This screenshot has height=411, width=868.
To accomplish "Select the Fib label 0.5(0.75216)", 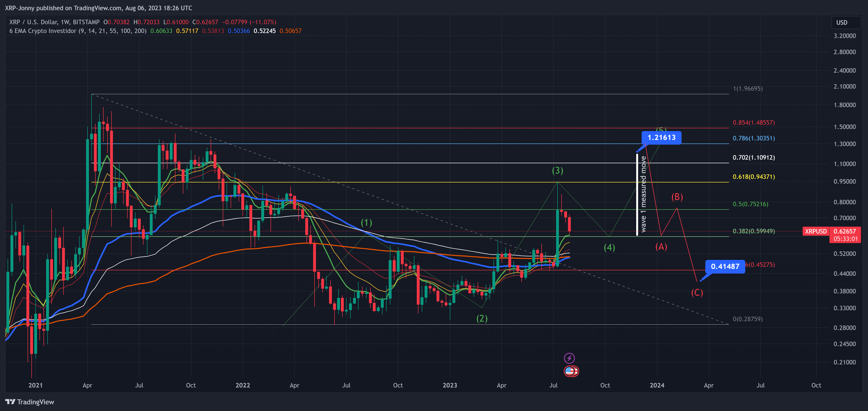I will tap(750, 204).
